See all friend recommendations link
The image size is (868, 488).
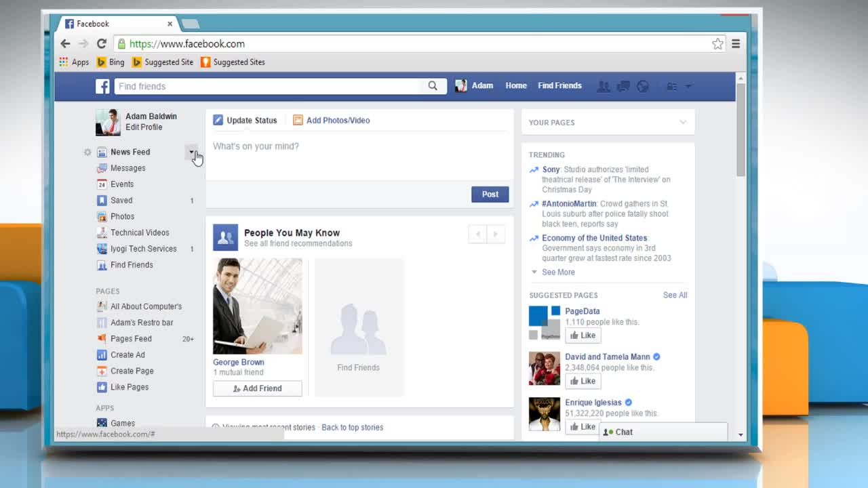pyautogui.click(x=298, y=244)
